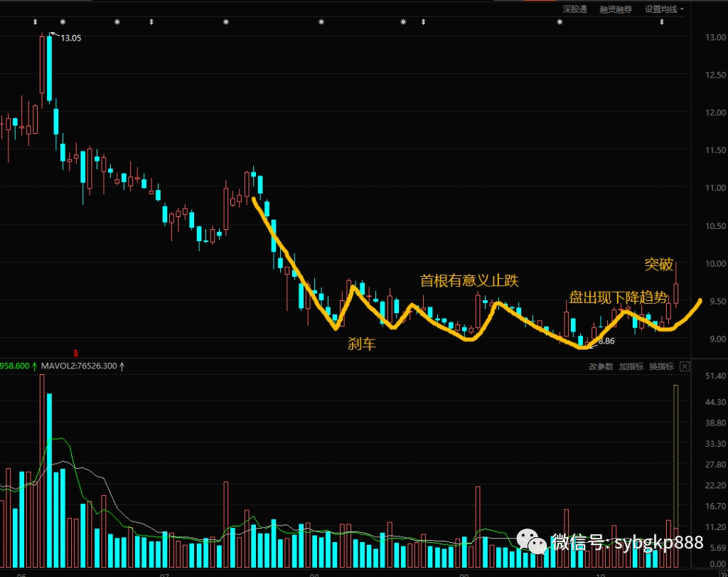Click the 22.20 volume axis label

coord(715,485)
